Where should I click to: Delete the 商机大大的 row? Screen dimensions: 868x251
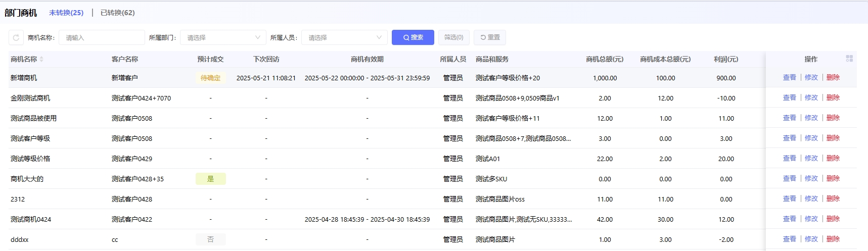833,179
